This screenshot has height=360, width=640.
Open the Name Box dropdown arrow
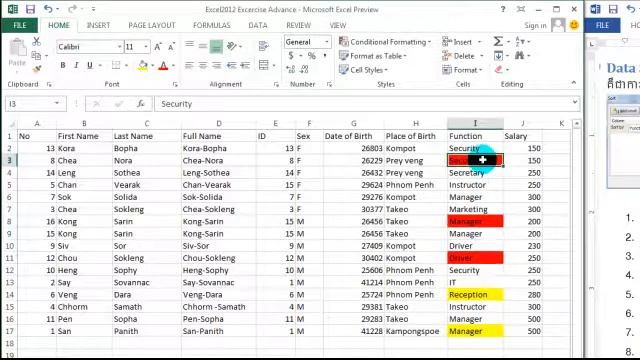click(x=57, y=104)
